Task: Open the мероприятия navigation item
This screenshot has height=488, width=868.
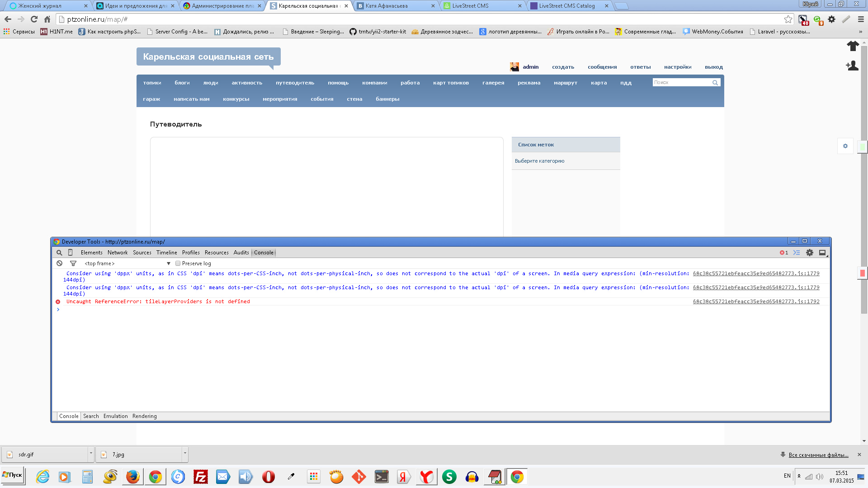Action: [280, 99]
